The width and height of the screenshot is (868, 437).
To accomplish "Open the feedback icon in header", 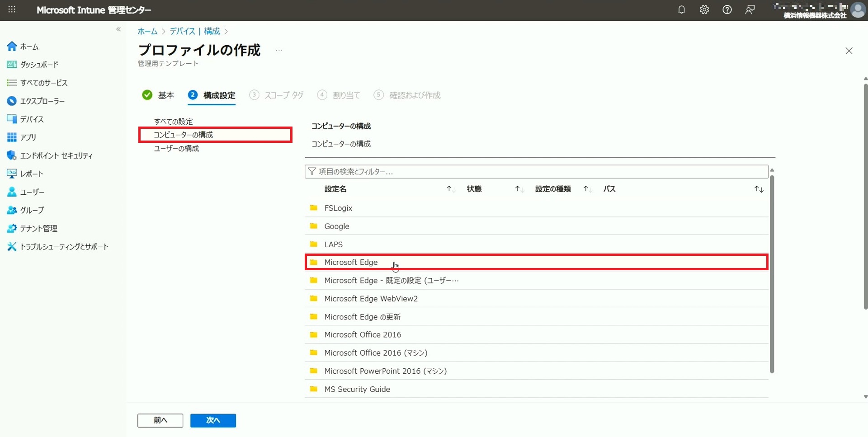I will tap(750, 10).
